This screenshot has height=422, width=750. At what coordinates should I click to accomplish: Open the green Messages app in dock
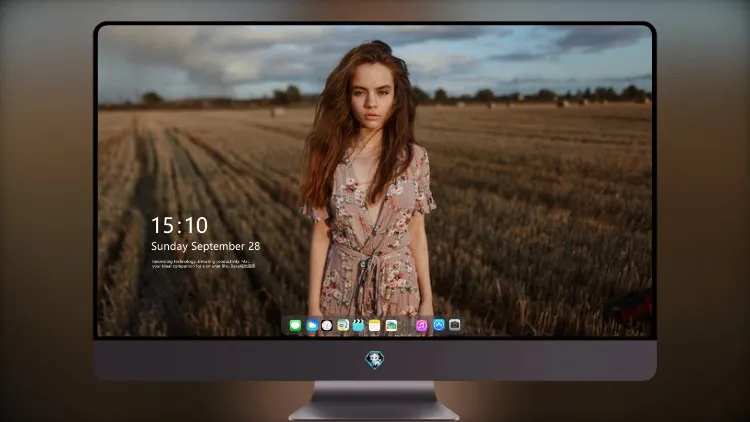tap(295, 325)
